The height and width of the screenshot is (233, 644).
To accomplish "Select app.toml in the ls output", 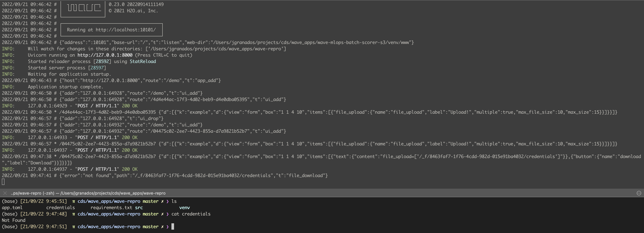I will point(12,207).
